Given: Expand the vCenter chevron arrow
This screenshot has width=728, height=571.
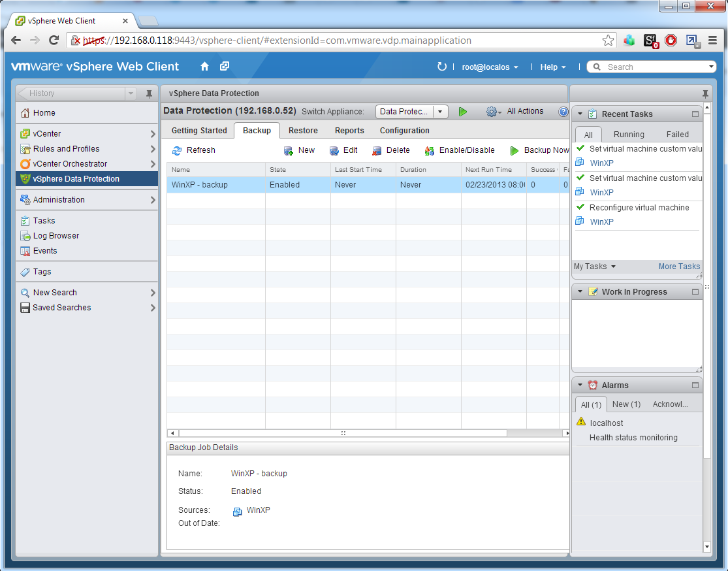Looking at the screenshot, I should (x=153, y=134).
